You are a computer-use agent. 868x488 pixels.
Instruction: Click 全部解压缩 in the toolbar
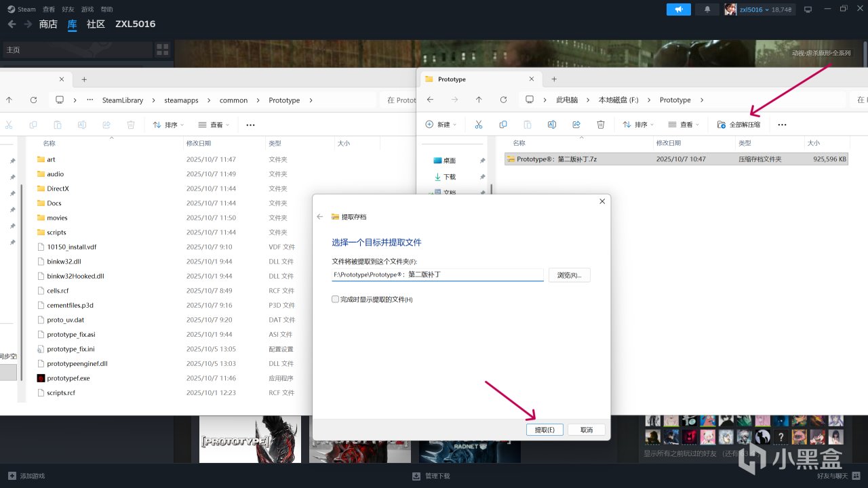point(738,125)
